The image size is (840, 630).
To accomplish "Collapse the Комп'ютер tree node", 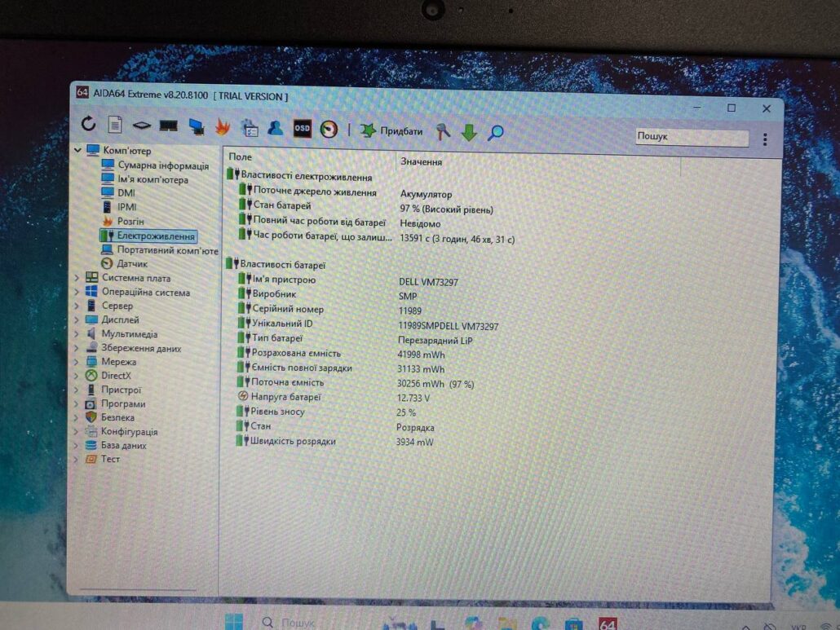I will coord(77,150).
